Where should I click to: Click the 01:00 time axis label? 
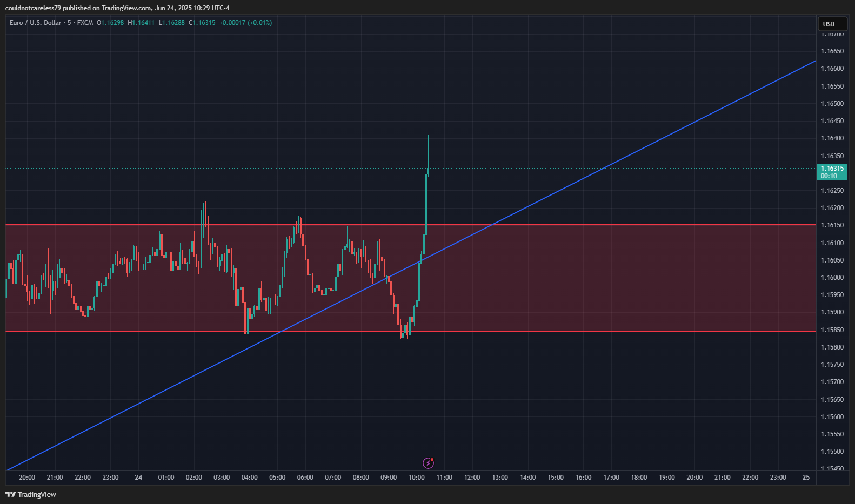click(166, 478)
